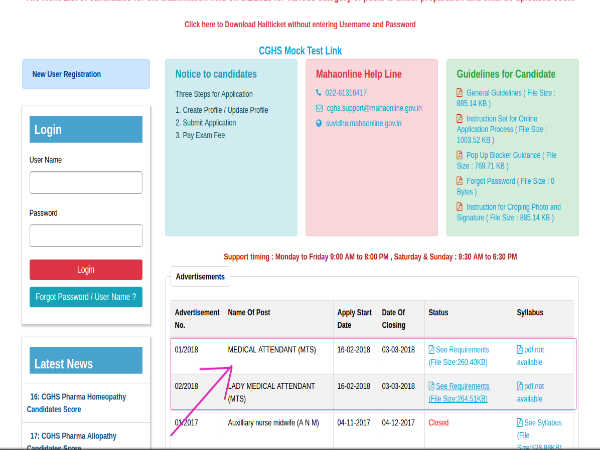Click advertisement number 01/2018
Screen dimensions: 600x450
186,350
